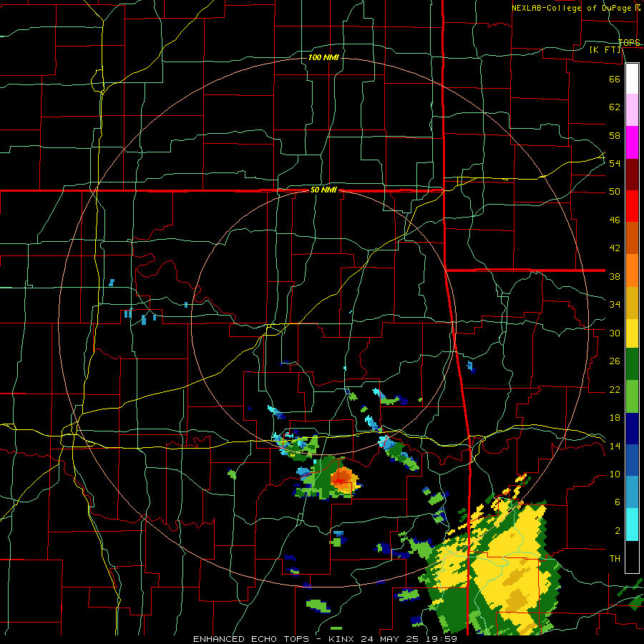Viewport: 644px width, 644px height.
Task: Click the medium blue legend swatch
Action: [632, 460]
